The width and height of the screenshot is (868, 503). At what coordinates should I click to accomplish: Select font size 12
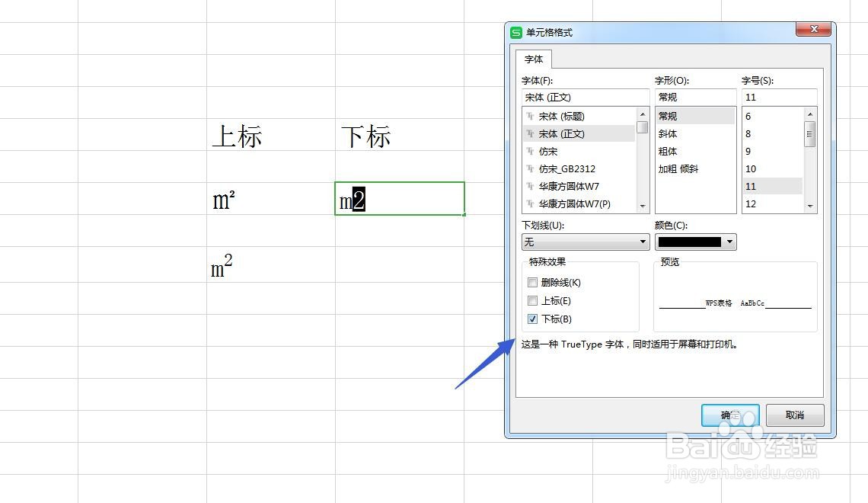click(773, 203)
